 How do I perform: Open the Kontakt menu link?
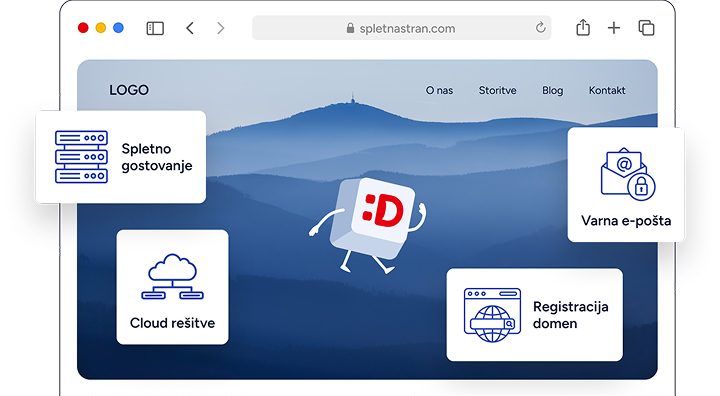pyautogui.click(x=607, y=91)
